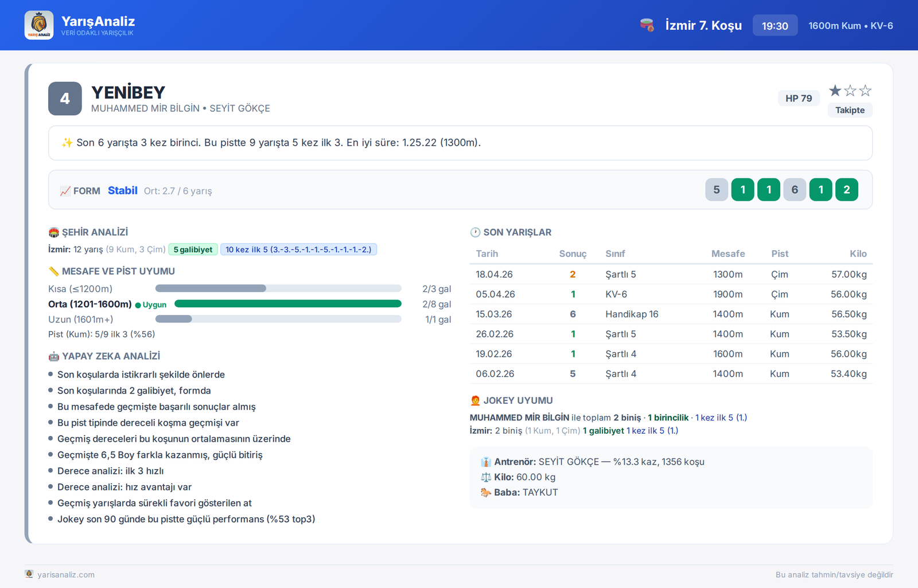Select the KV-6 class cell

click(x=616, y=294)
